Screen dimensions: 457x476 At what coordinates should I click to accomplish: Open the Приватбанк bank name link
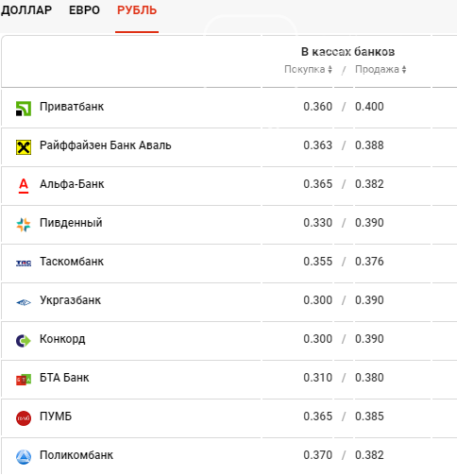[x=72, y=107]
